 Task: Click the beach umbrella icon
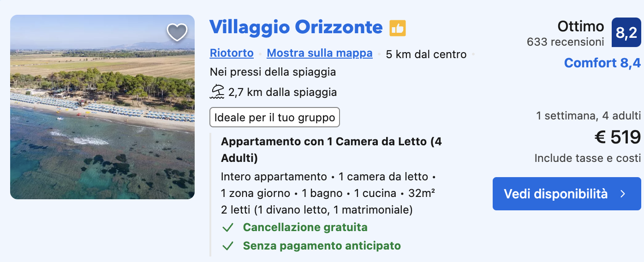[x=217, y=92]
